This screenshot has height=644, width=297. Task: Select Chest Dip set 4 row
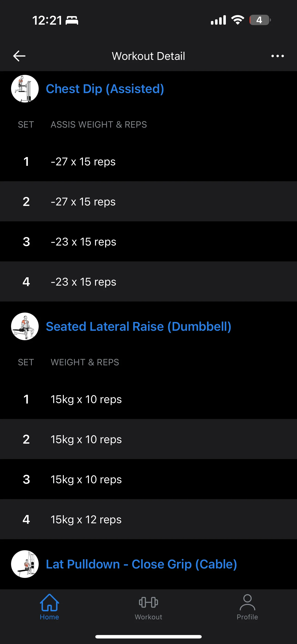(x=148, y=282)
